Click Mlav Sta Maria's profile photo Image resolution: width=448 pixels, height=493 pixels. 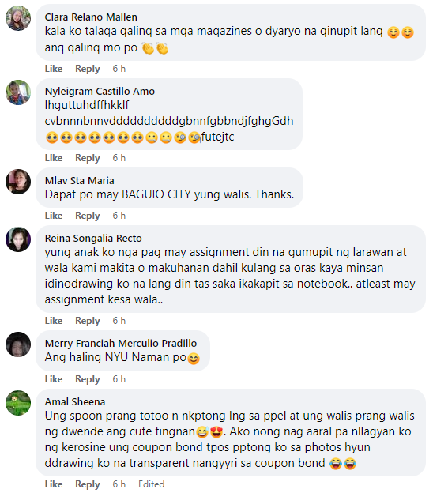18,182
